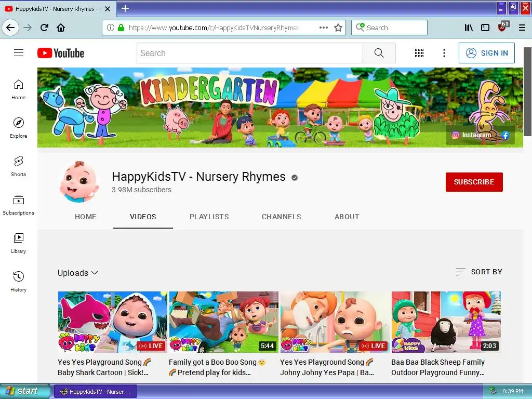Click the green padlock security icon
The width and height of the screenshot is (532, 399).
pyautogui.click(x=121, y=28)
